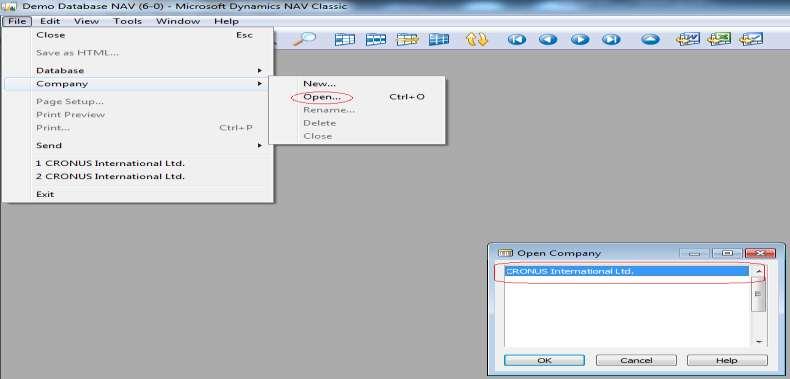Expand the Send submenu
The height and width of the screenshot is (379, 790).
coord(138,145)
